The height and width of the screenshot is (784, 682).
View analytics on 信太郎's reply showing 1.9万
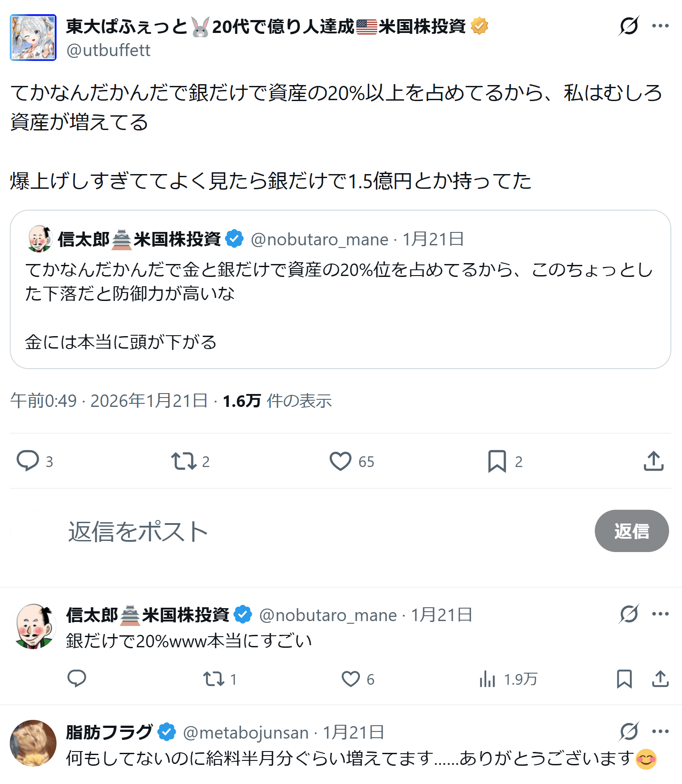point(488,679)
